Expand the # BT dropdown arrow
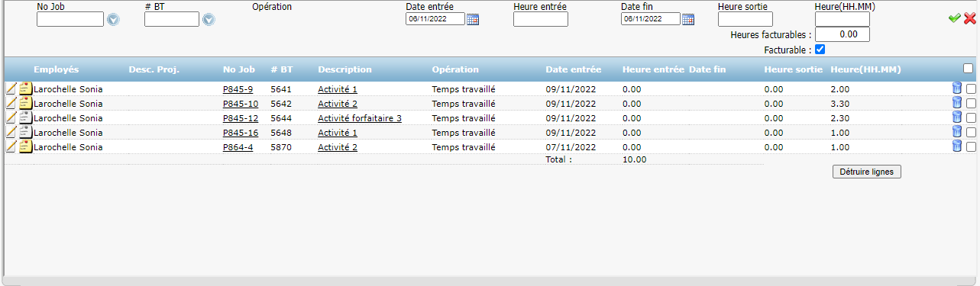The width and height of the screenshot is (980, 286). tap(208, 19)
